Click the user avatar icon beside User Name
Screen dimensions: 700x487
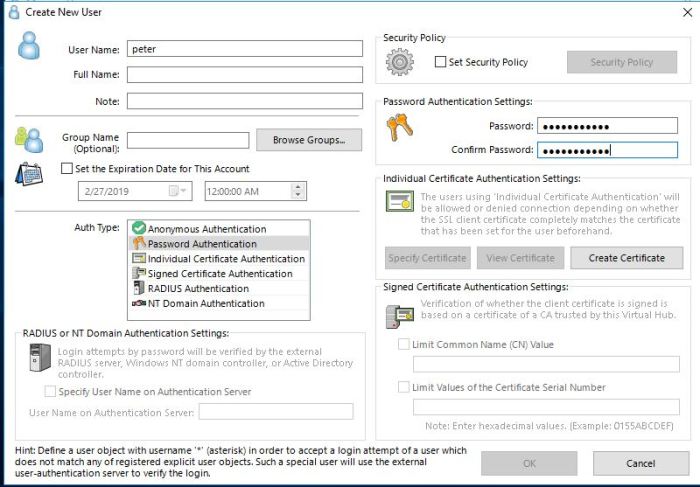(x=29, y=46)
